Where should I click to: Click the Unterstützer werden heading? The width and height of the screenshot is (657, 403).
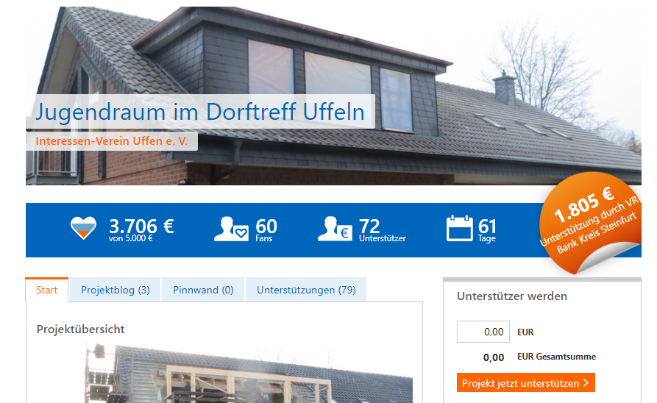tap(512, 296)
